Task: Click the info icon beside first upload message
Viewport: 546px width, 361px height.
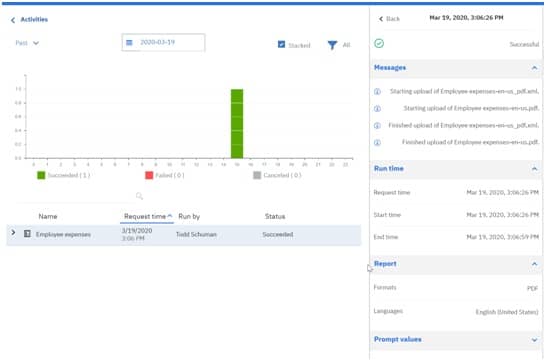Action: tap(377, 92)
